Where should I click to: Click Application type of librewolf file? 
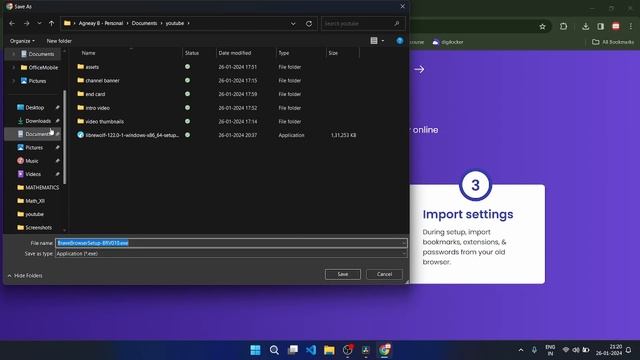pos(291,135)
